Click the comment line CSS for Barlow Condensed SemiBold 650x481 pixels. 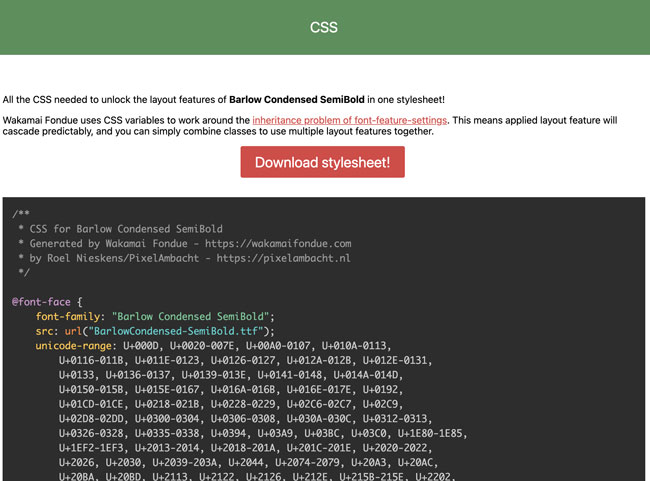[x=126, y=229]
